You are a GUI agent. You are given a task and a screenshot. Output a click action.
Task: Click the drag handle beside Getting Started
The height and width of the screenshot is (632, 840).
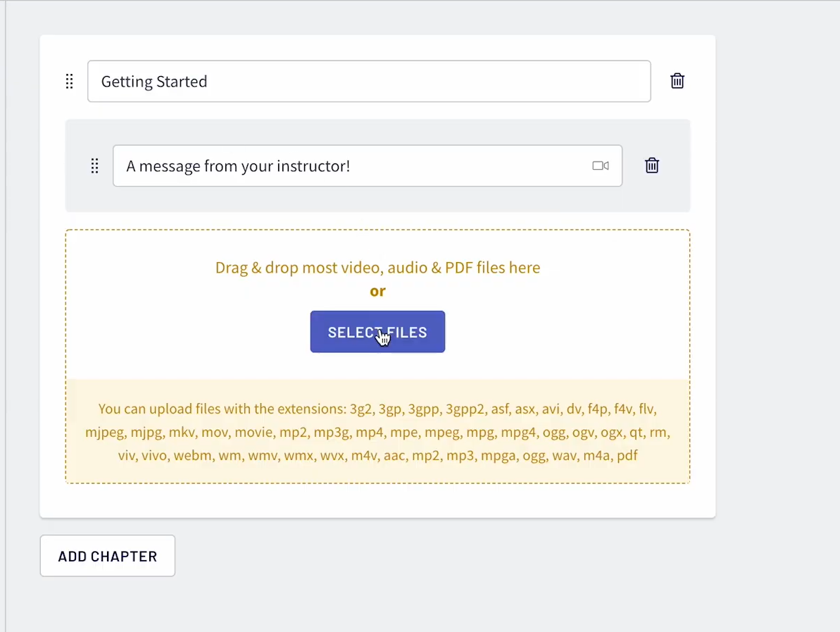tap(69, 81)
